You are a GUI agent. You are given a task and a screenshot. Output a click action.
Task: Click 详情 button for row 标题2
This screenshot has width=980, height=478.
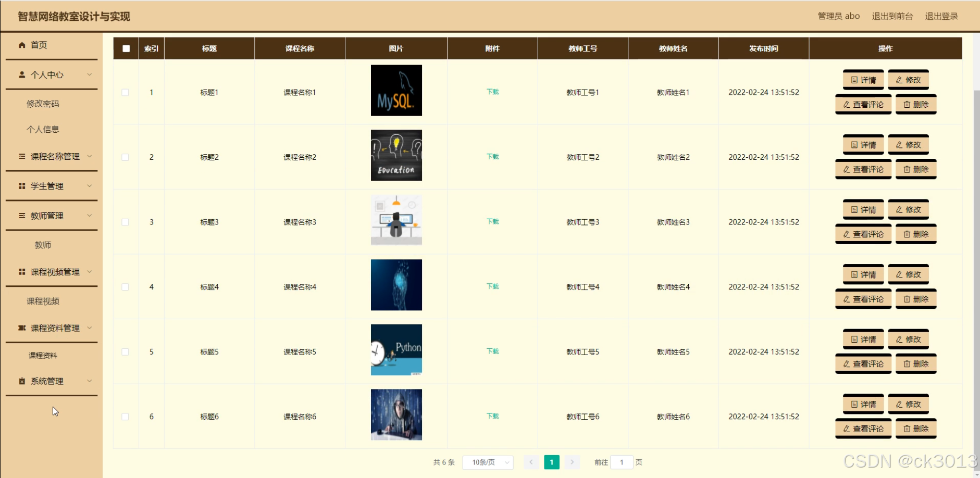click(863, 145)
